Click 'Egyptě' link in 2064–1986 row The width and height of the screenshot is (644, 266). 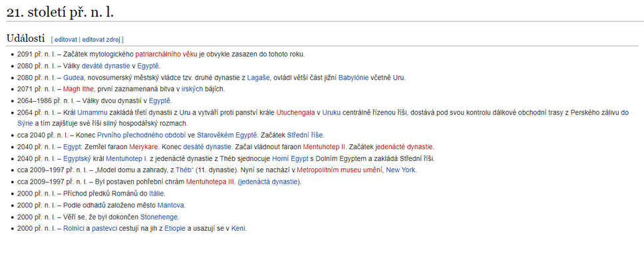(x=160, y=100)
